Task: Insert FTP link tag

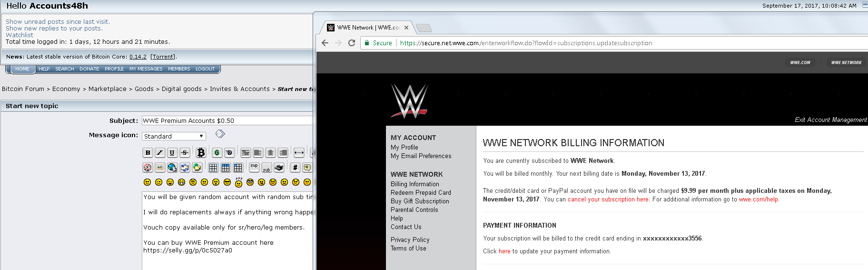Action: pos(197,167)
